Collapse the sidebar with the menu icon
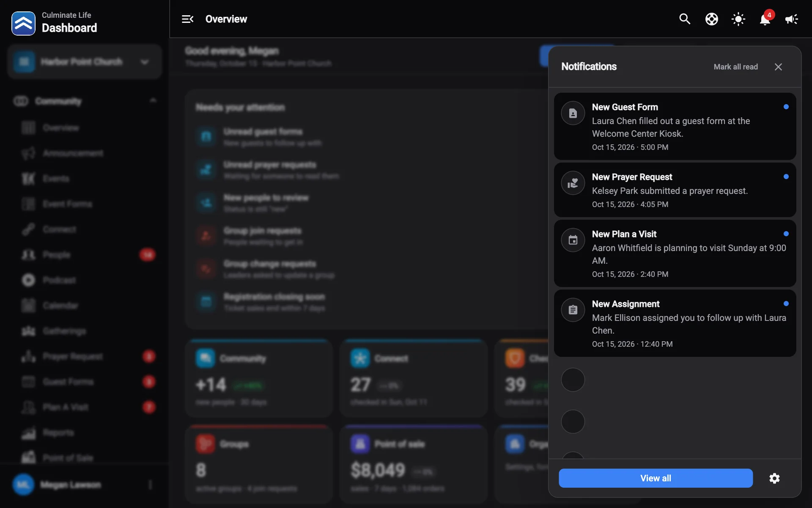 click(x=187, y=19)
